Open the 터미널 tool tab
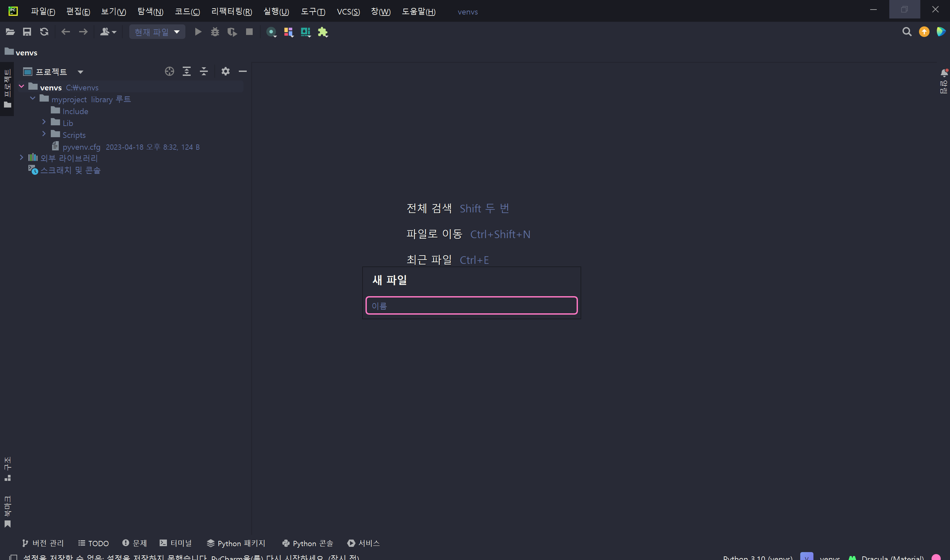950x560 pixels. 176,543
